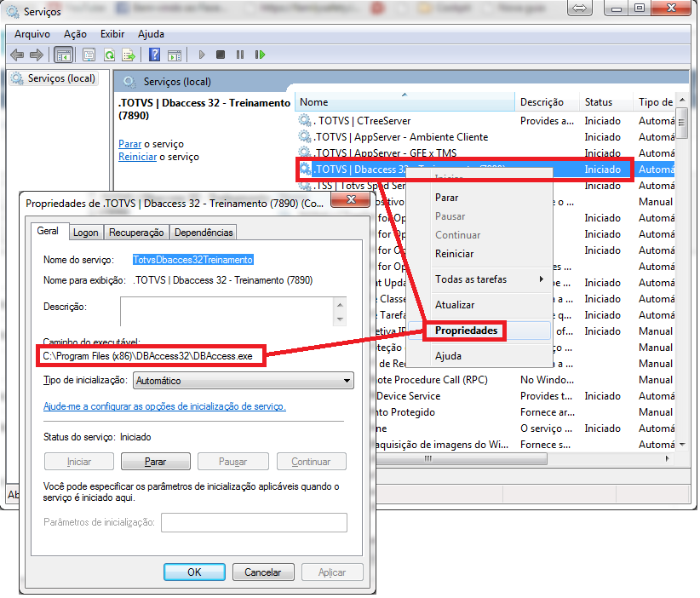This screenshot has width=700, height=598.
Task: Click the executable path C:\Program Files (x86)\DBAccess32
Action: point(148,356)
